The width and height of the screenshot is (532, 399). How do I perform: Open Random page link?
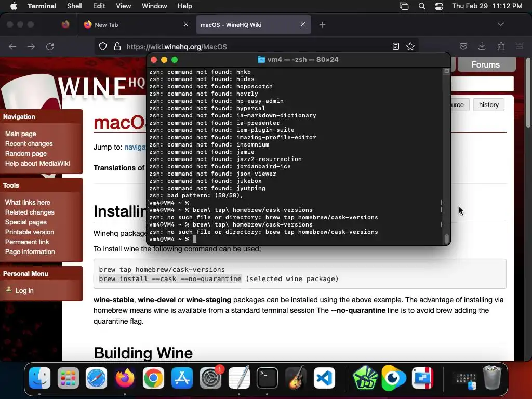click(26, 153)
